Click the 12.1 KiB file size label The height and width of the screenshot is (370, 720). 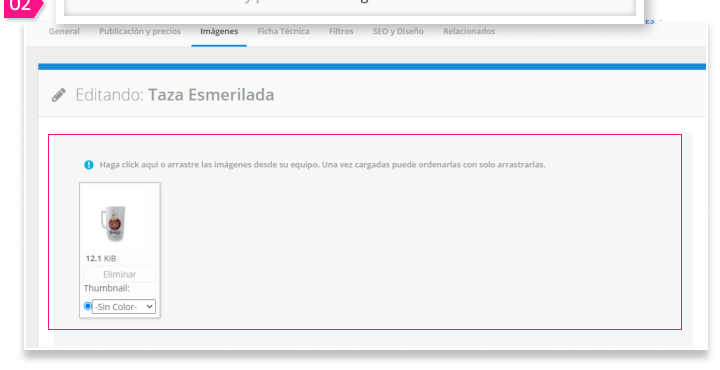tap(101, 258)
